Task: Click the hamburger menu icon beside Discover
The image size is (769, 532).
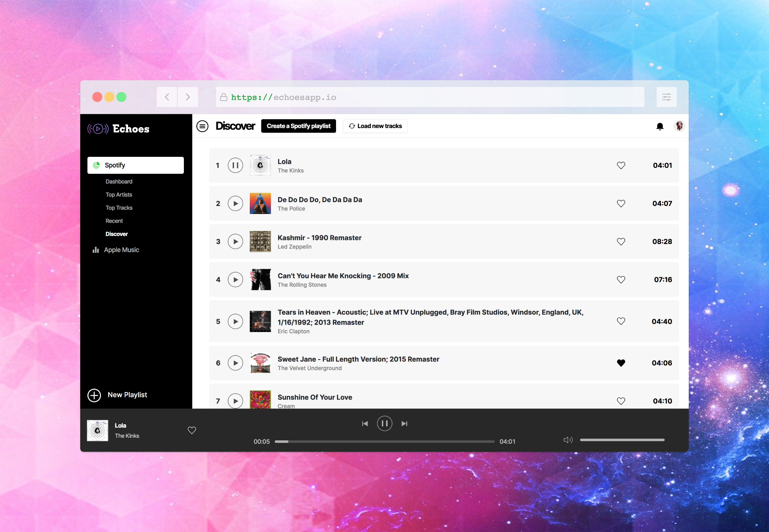Action: click(202, 126)
